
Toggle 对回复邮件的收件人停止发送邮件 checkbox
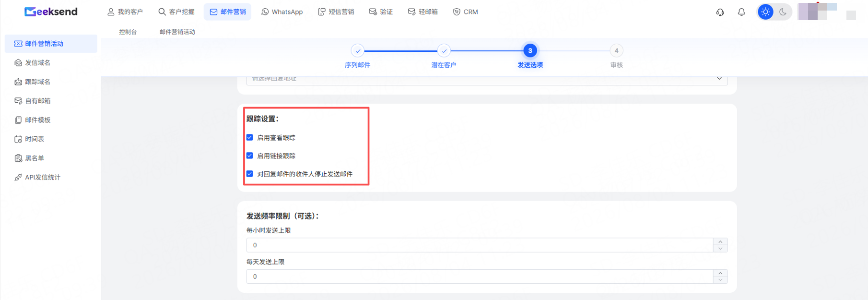249,174
